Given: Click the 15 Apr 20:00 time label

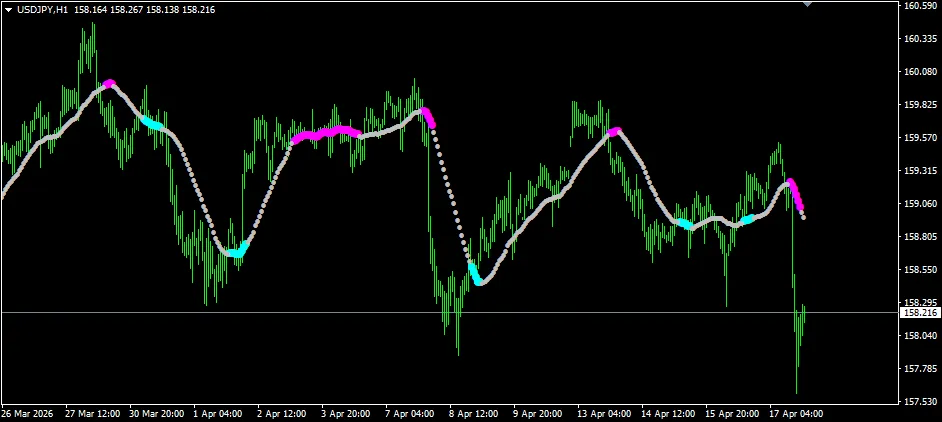Looking at the screenshot, I should pos(732,414).
